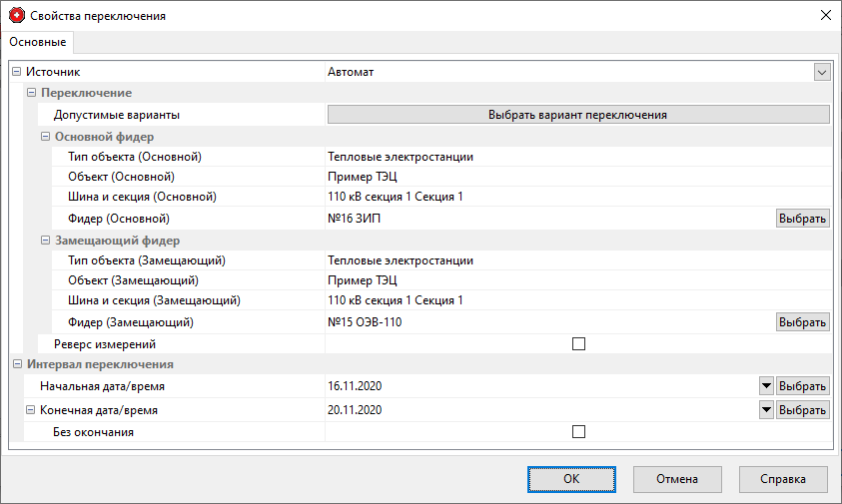Click the app icon in the title bar
Screen dimensions: 842x504
point(16,16)
